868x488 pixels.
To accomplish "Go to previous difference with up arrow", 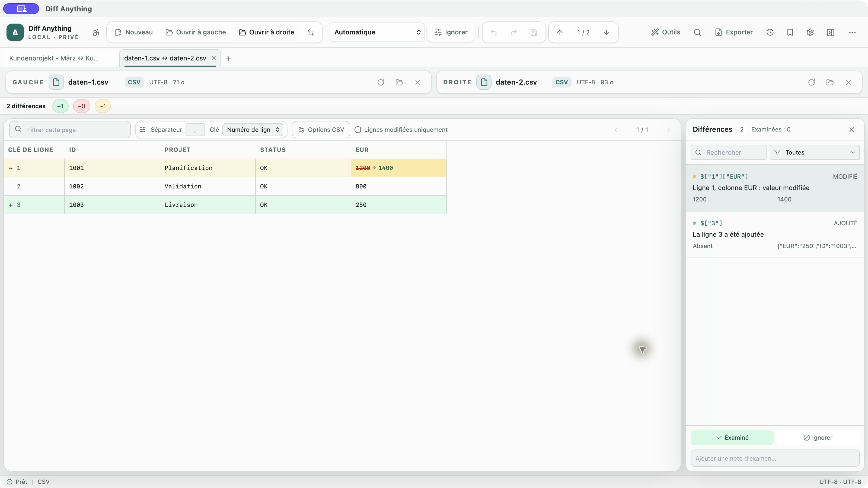I will coord(560,32).
